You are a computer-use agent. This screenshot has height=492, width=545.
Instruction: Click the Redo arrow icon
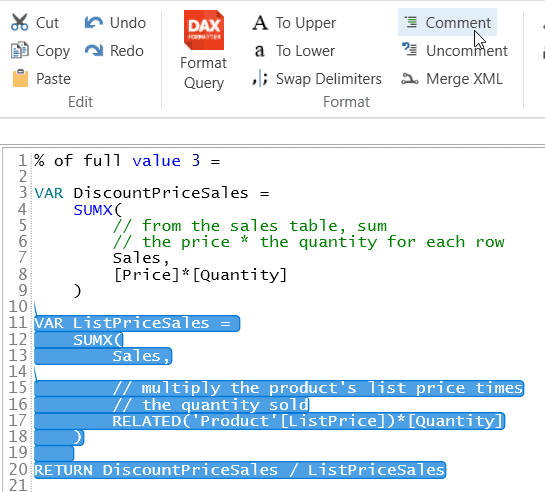click(x=94, y=50)
